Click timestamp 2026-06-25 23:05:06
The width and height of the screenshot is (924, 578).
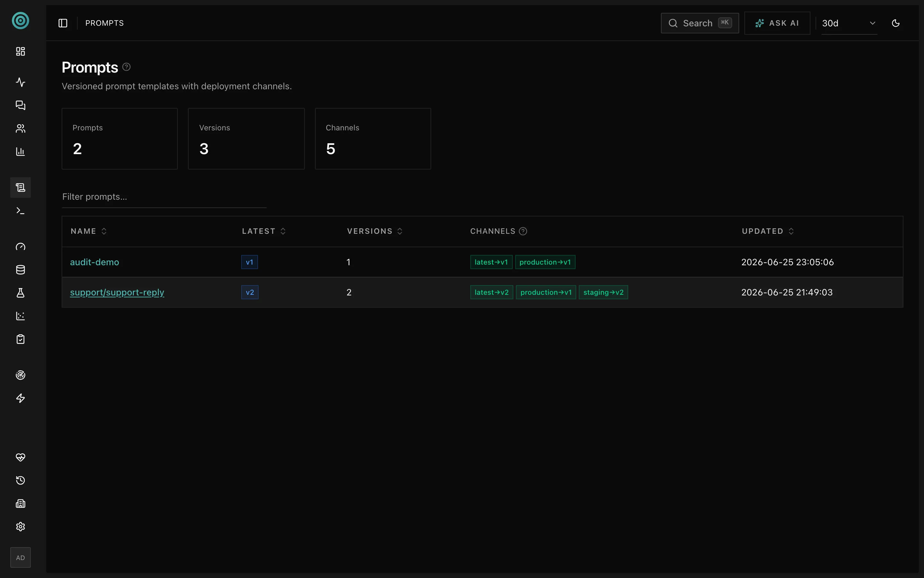(x=787, y=262)
